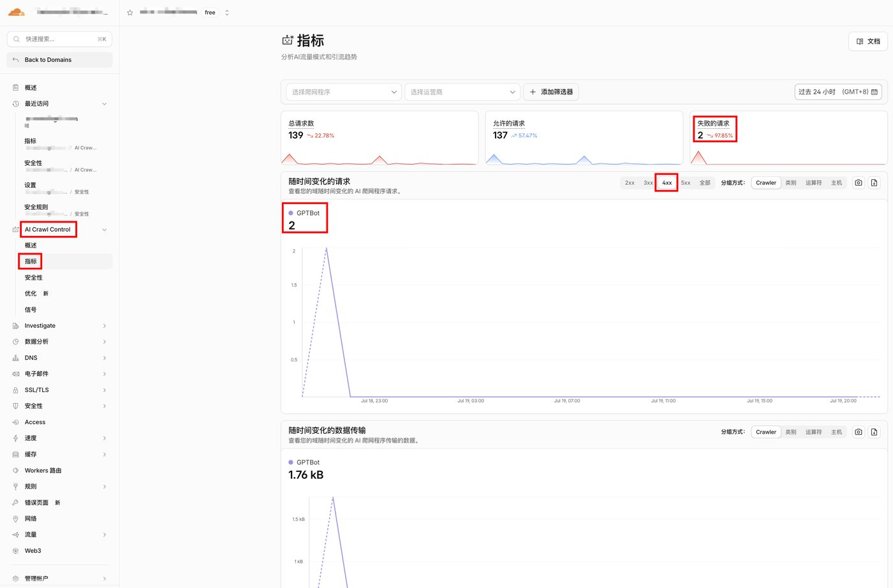Focus the 快速搜索 search field
893x588 pixels.
59,39
